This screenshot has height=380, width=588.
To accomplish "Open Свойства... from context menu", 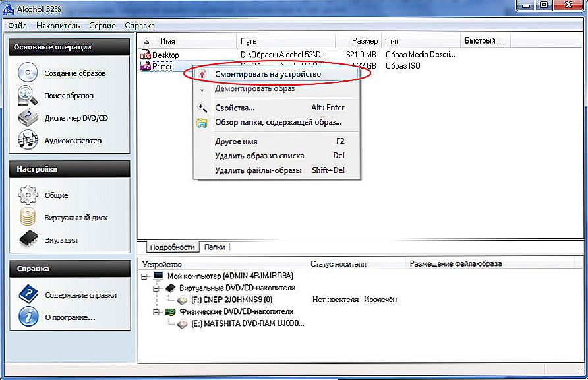I will click(x=277, y=108).
